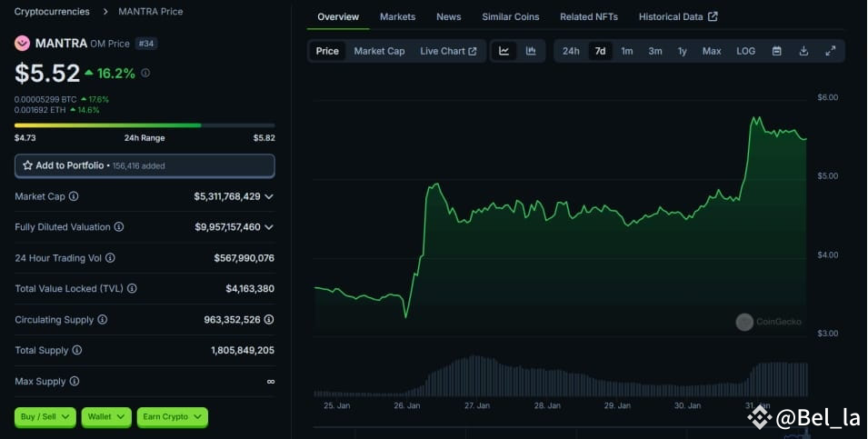Select the line chart view icon
Screen dimensions: 868x439
point(504,51)
